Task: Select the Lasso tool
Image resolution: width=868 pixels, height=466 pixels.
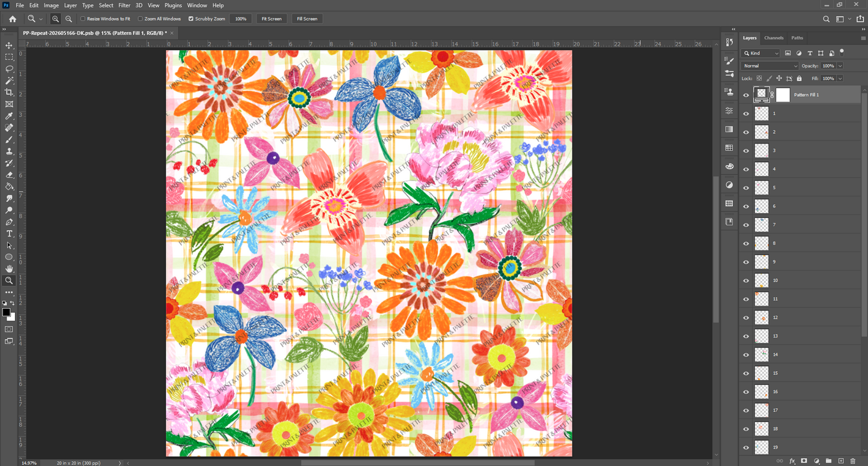Action: click(x=9, y=69)
